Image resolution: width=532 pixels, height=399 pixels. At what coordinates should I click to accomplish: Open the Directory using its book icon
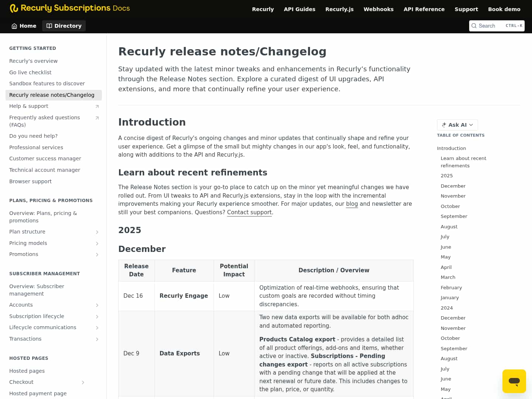[x=49, y=25]
